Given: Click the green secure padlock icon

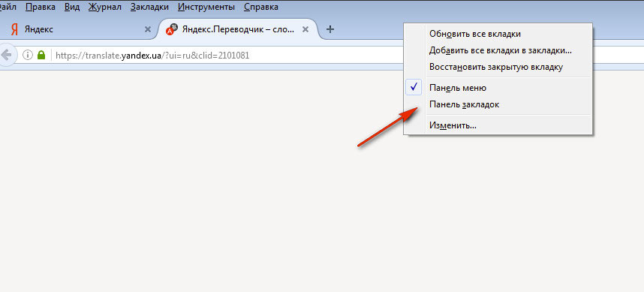Looking at the screenshot, I should pos(41,55).
